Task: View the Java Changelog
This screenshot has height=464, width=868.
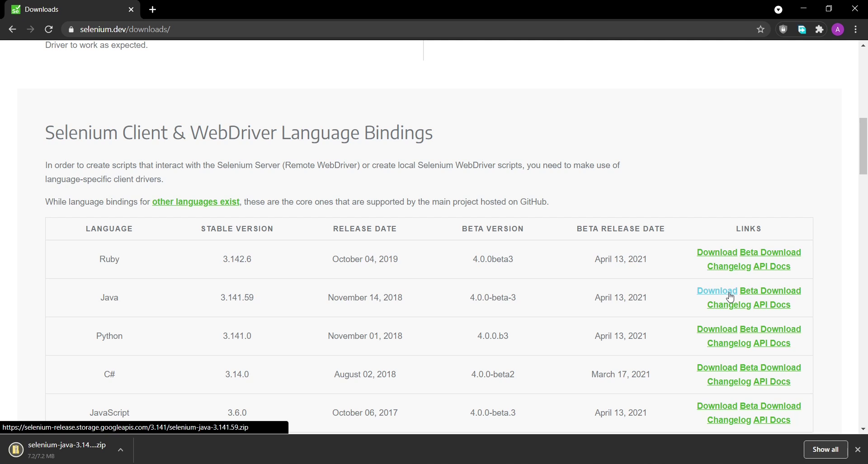Action: [729, 305]
